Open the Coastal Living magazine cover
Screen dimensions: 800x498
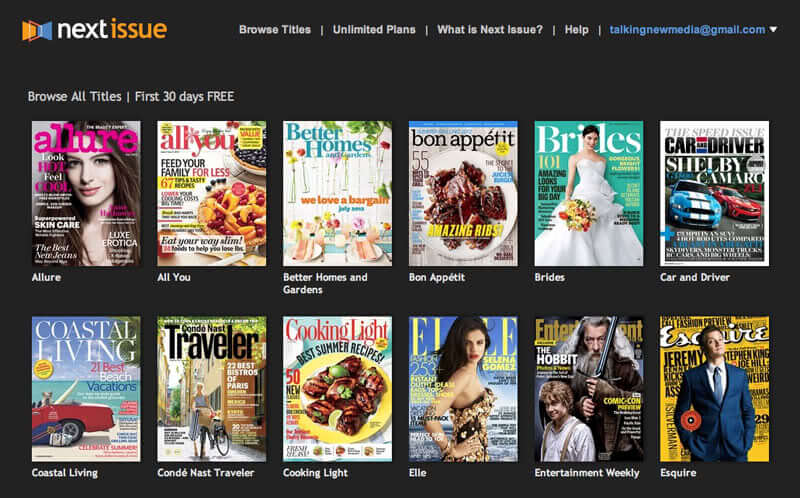tap(86, 389)
